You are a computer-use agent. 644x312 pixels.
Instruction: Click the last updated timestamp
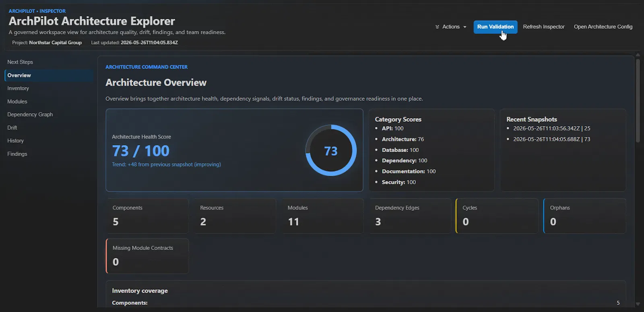(x=149, y=43)
